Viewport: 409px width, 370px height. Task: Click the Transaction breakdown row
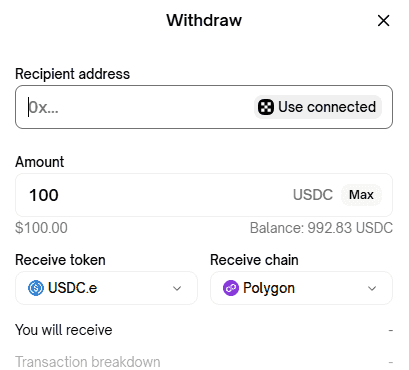point(204,362)
